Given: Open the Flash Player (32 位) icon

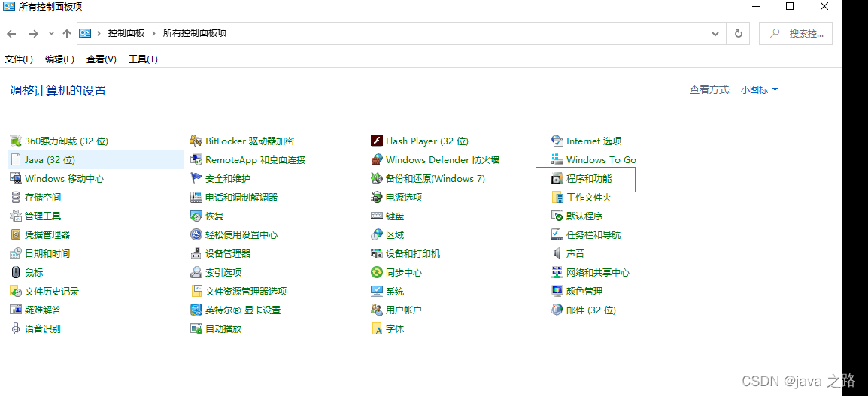Looking at the screenshot, I should pyautogui.click(x=377, y=141).
